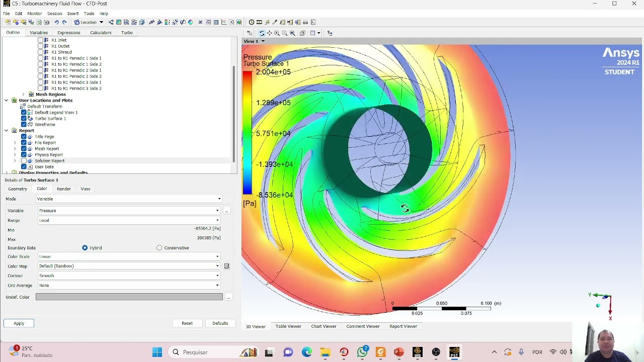Open the Undef. Color ellipsis picker
Viewport: 644px width, 362px height.
pyautogui.click(x=228, y=297)
